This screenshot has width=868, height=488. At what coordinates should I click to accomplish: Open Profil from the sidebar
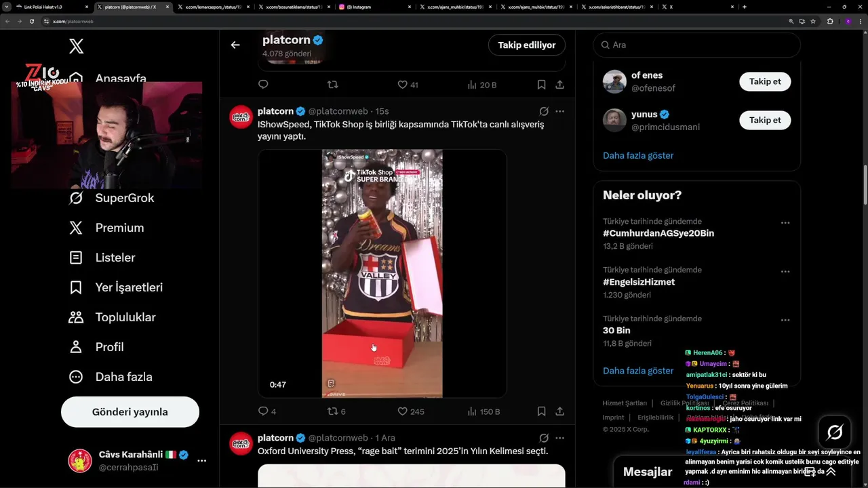(x=96, y=347)
